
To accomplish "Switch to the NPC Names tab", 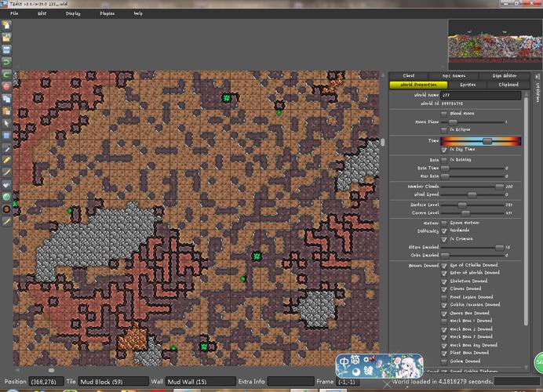I will 454,75.
